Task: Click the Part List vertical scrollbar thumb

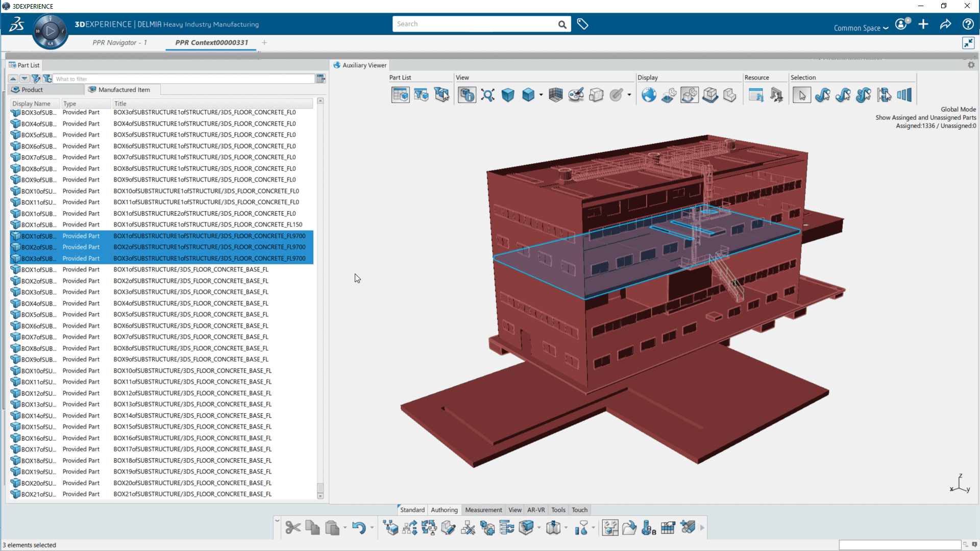Action: tap(320, 487)
